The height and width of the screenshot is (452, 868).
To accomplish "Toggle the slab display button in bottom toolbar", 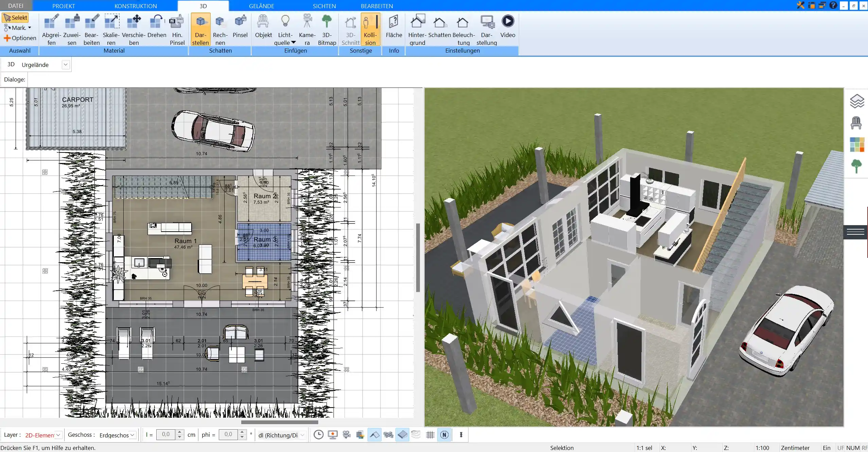I will coord(402,435).
